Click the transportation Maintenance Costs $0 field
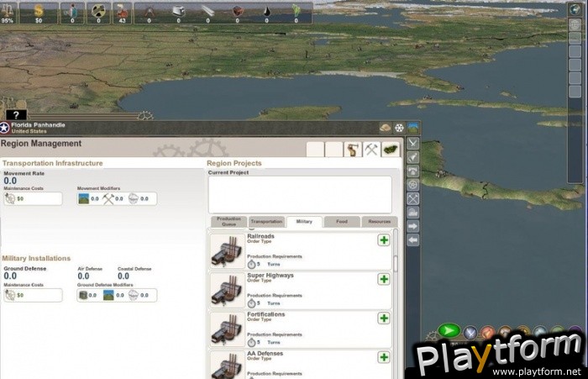 [x=33, y=198]
